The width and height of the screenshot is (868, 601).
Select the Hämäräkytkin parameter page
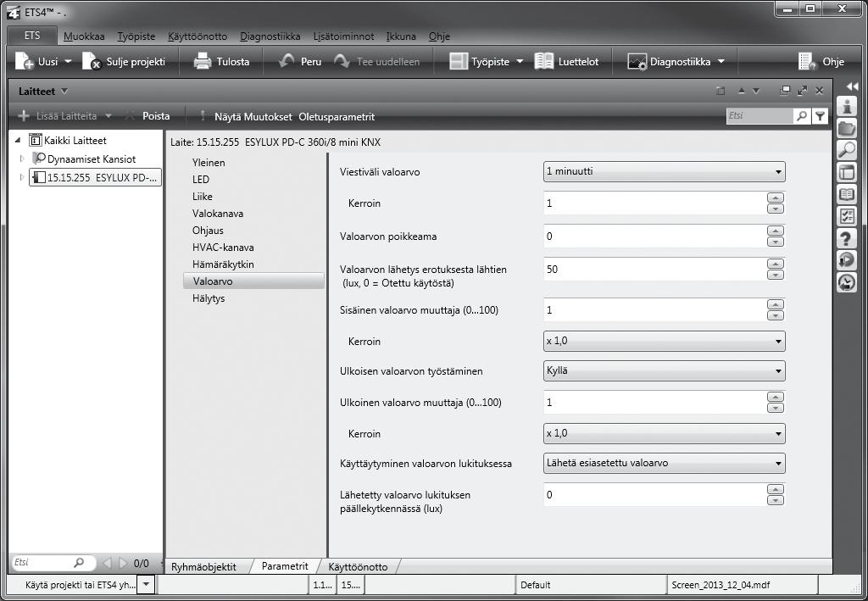click(223, 264)
